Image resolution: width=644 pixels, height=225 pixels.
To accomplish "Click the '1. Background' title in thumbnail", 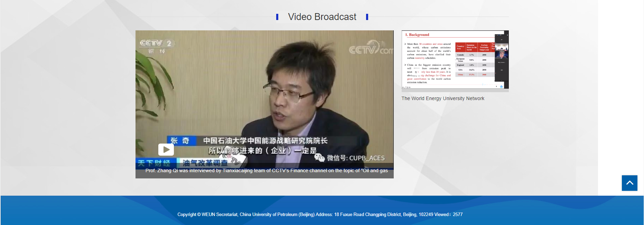I will click(417, 35).
